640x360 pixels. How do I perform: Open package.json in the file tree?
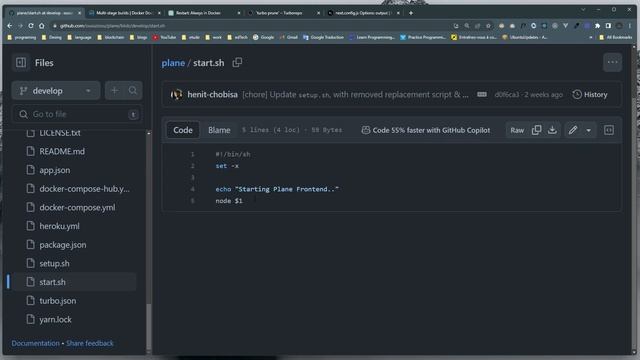(x=62, y=245)
